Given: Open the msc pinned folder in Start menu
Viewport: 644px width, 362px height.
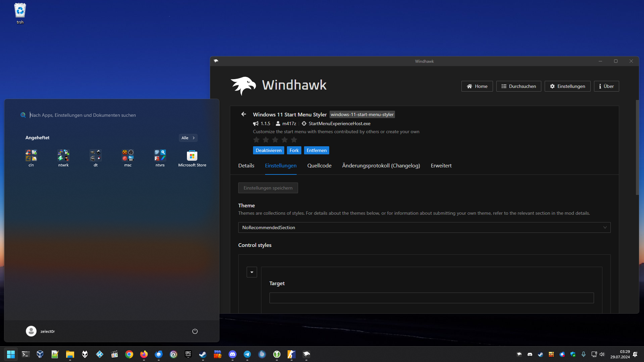Looking at the screenshot, I should tap(128, 158).
